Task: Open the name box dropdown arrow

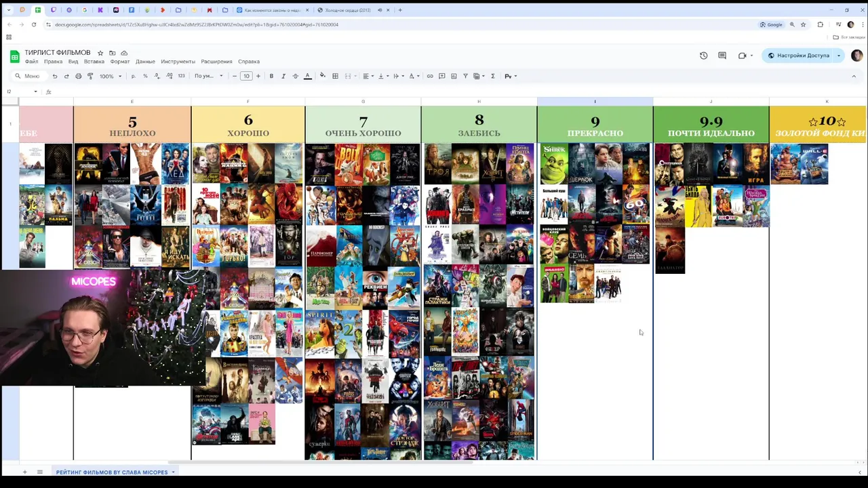Action: (x=35, y=91)
